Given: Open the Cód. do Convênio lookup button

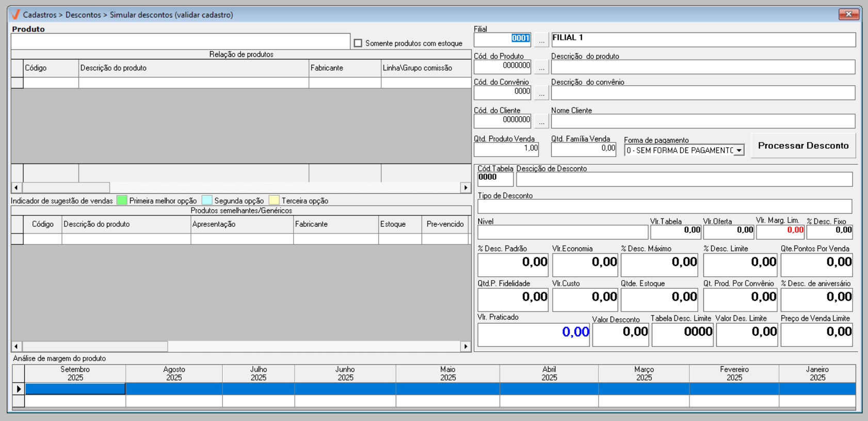Looking at the screenshot, I should click(x=541, y=93).
